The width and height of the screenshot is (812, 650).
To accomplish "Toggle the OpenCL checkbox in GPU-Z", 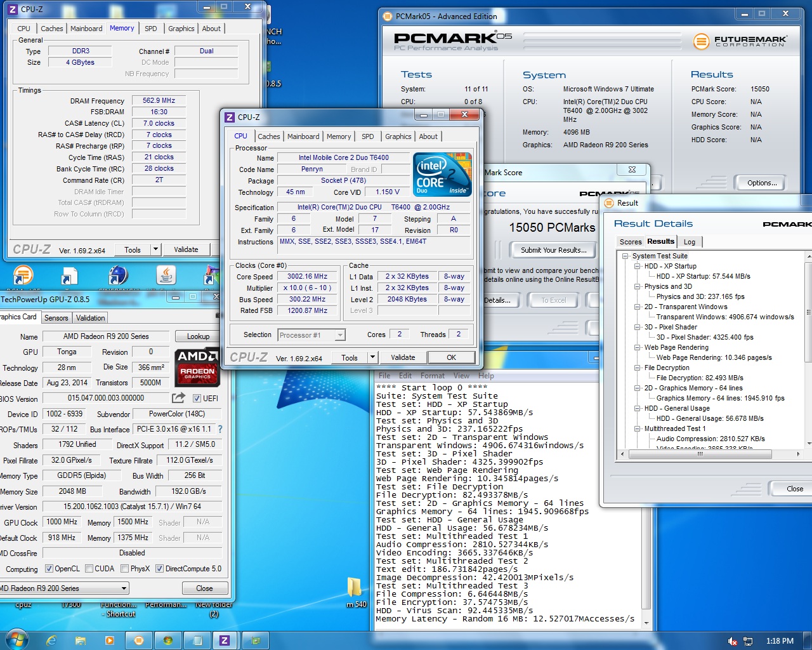I will click(49, 569).
